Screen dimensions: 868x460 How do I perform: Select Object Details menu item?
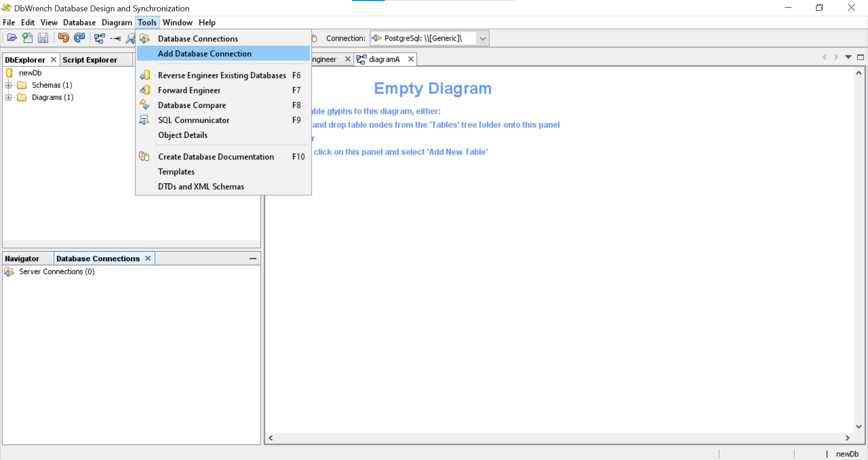[x=223, y=135]
